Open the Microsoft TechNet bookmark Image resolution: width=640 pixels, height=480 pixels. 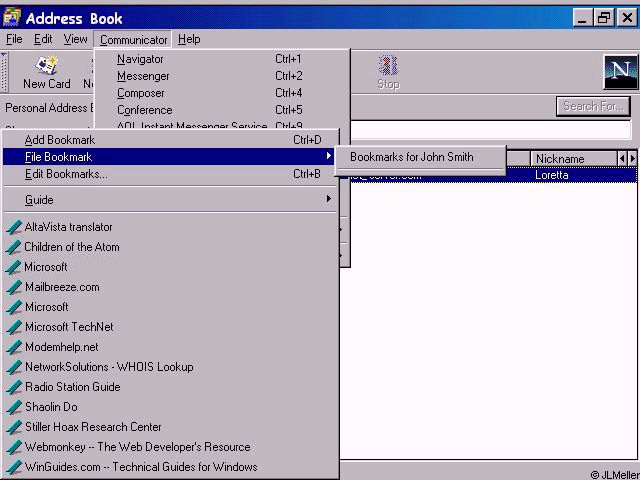[x=69, y=327]
